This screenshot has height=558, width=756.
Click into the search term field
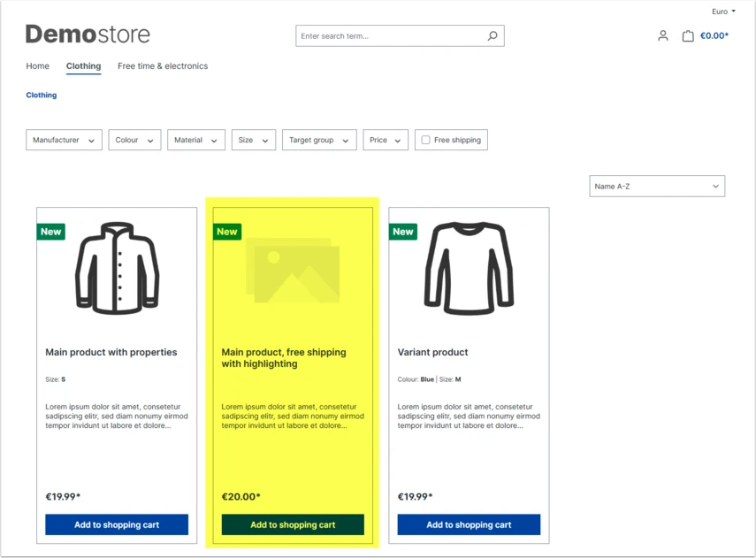391,35
